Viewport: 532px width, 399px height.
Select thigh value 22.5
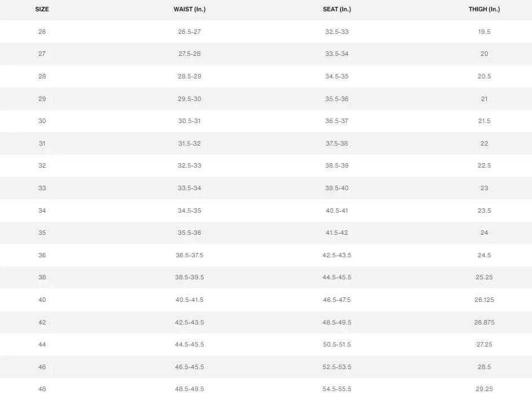click(x=484, y=165)
